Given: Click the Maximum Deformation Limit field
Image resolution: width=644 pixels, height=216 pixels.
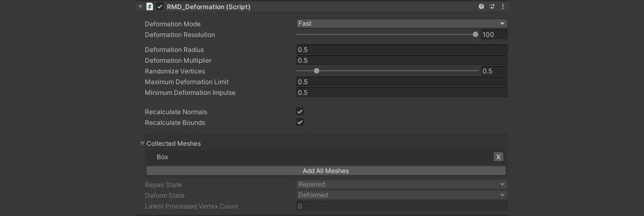Looking at the screenshot, I should [401, 82].
